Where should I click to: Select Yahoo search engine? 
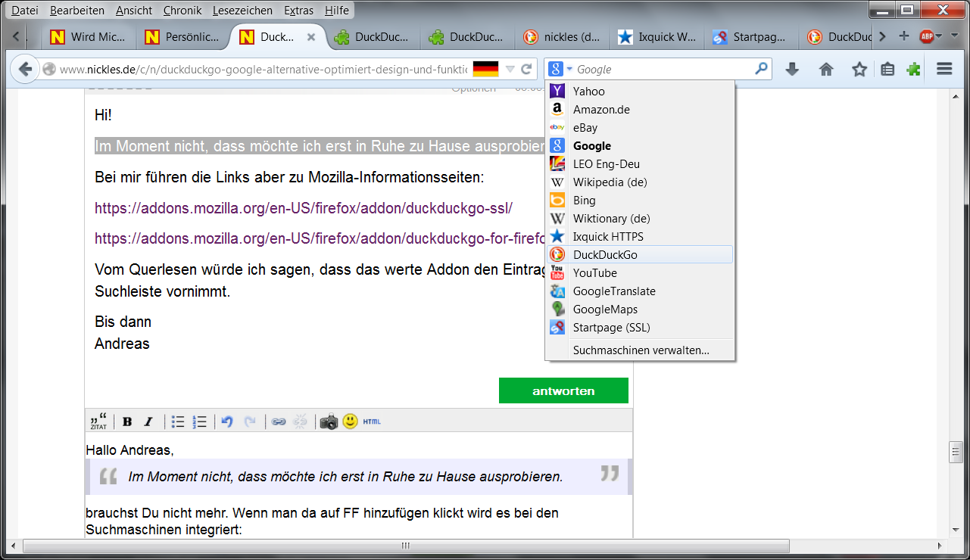click(x=640, y=91)
